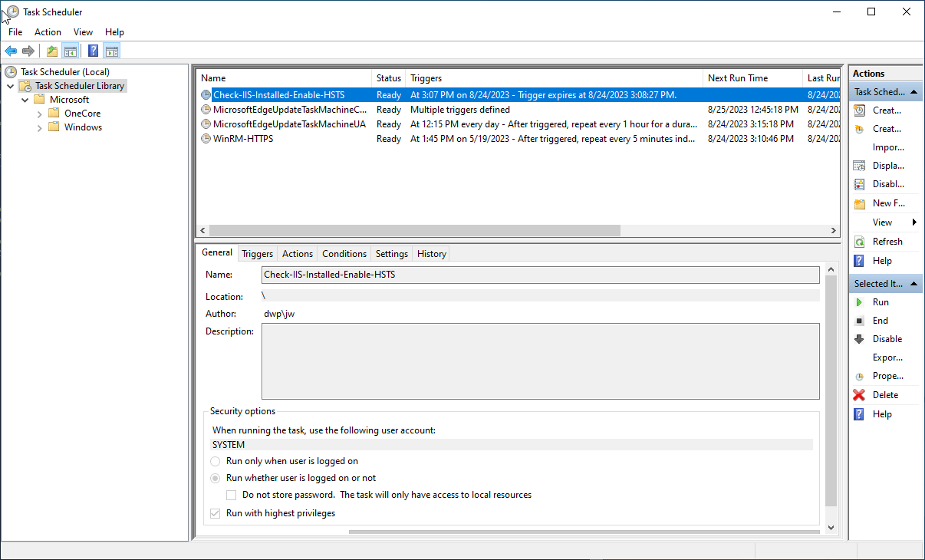Image resolution: width=925 pixels, height=560 pixels.
Task: Click the green Run icon in Actions
Action: 859,302
